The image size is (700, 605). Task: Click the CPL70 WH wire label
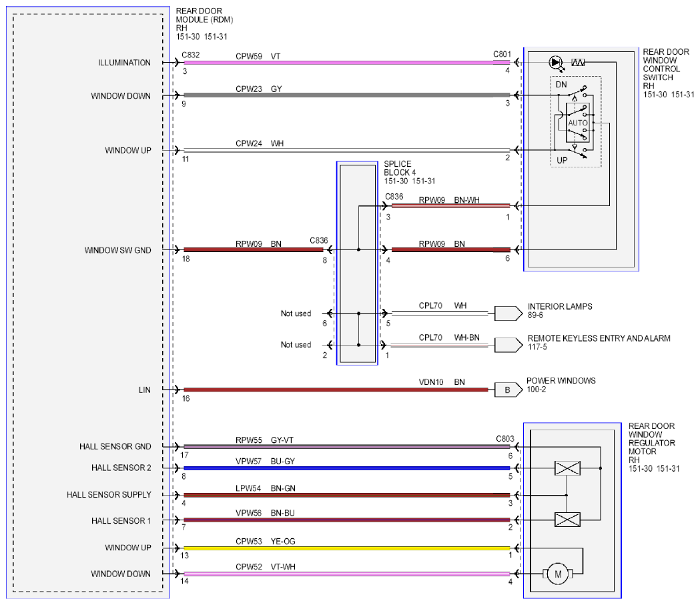tap(442, 306)
